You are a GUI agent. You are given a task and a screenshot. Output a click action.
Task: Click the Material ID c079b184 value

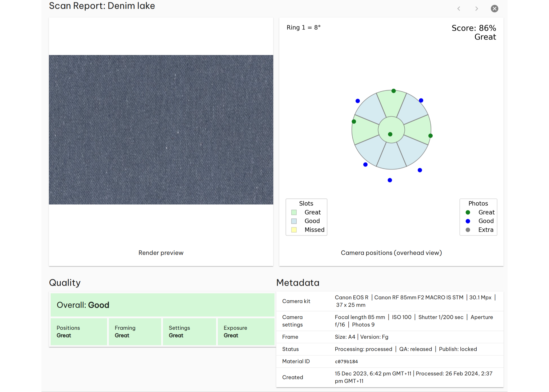point(346,362)
